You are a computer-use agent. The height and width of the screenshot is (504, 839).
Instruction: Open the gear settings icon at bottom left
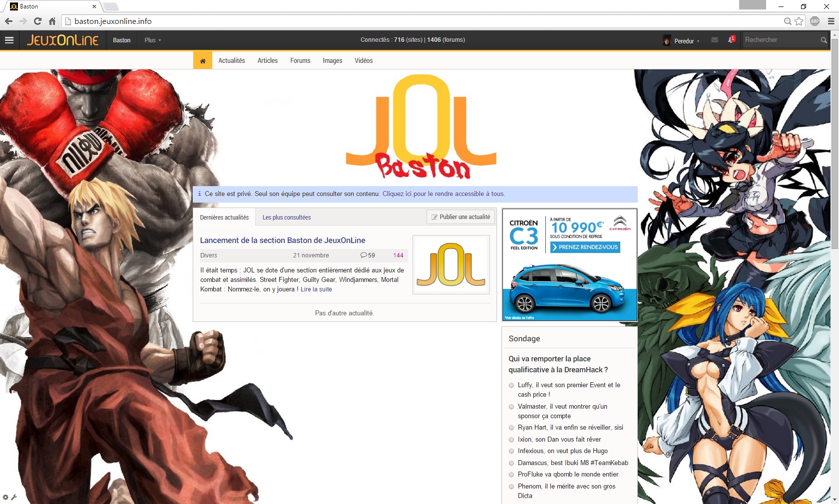click(x=5, y=497)
